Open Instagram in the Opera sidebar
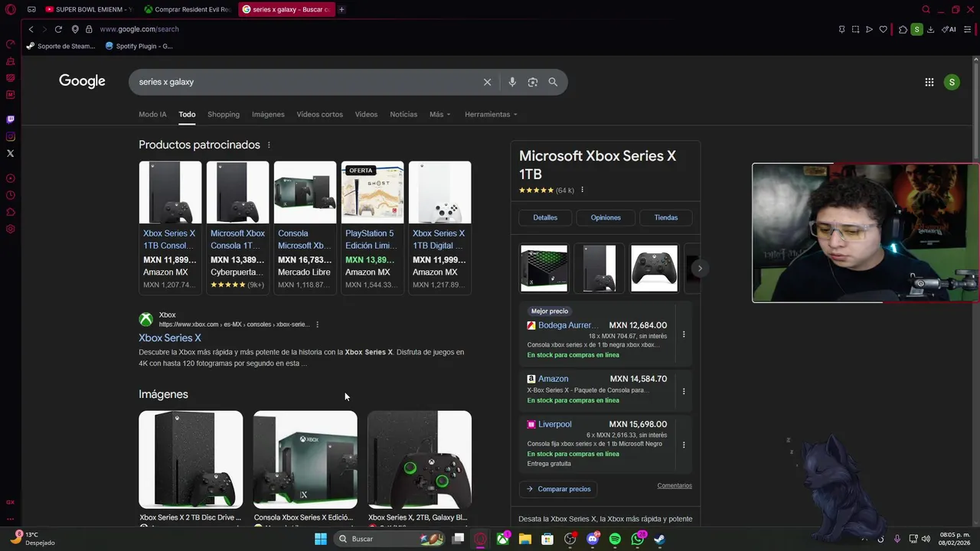This screenshot has width=980, height=551. [x=11, y=136]
